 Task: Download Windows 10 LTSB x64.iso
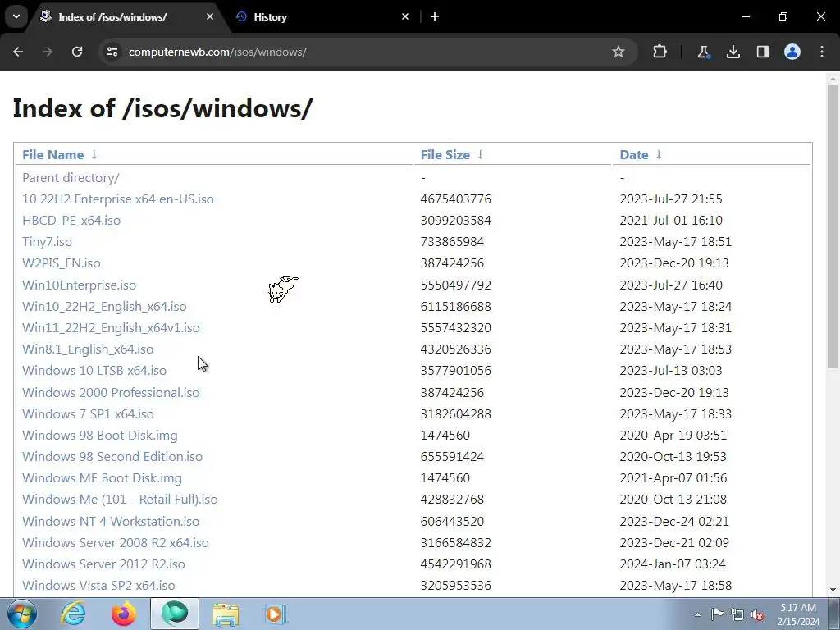click(94, 371)
